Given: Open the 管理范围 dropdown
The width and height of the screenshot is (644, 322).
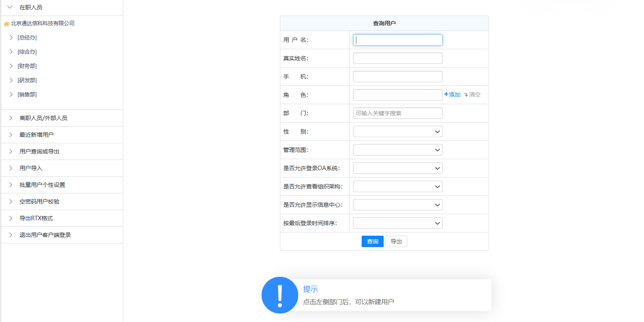Looking at the screenshot, I should (397, 150).
